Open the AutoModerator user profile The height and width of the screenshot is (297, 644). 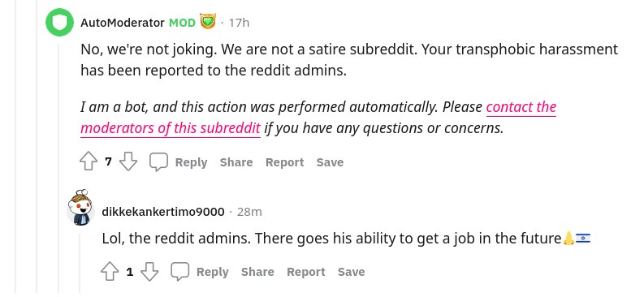tap(123, 23)
